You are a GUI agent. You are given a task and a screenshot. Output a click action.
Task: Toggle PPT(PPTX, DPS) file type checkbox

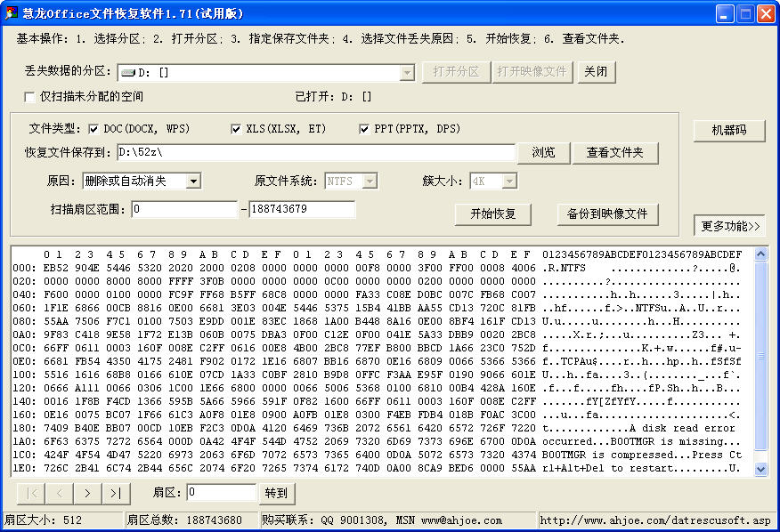pyautogui.click(x=364, y=129)
